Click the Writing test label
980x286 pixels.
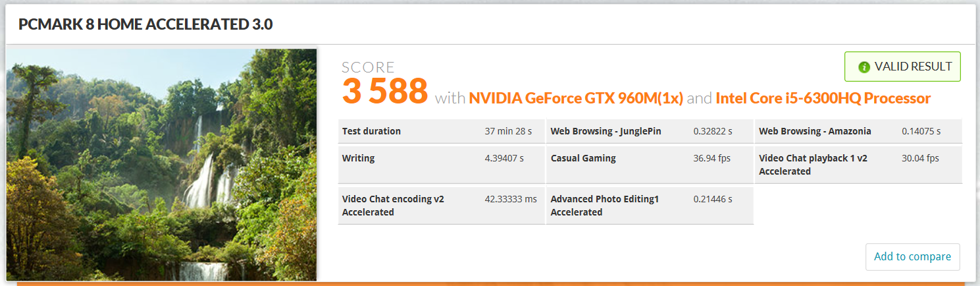[x=359, y=158]
